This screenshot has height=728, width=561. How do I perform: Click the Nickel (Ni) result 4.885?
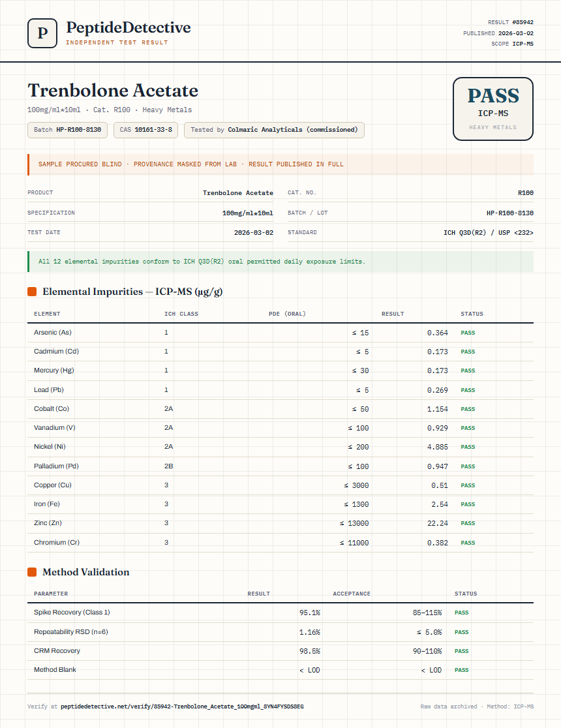coord(438,447)
